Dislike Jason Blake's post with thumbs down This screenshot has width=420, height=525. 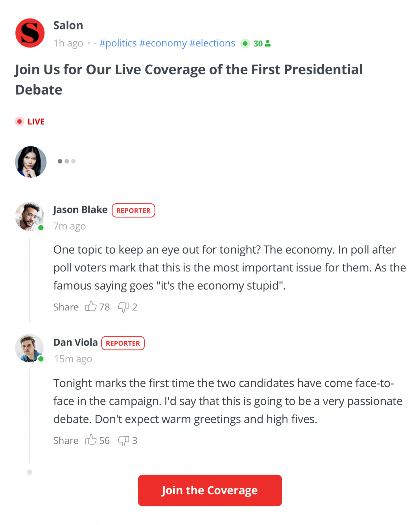click(x=123, y=307)
